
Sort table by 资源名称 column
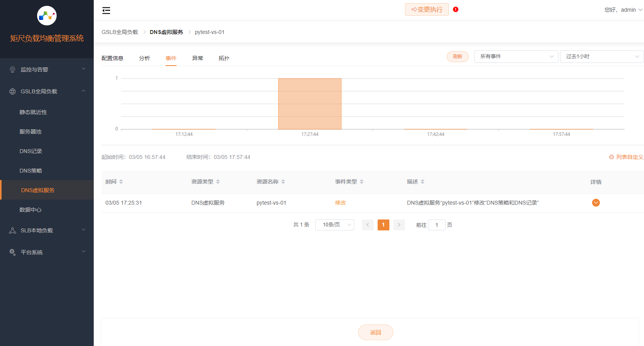point(283,182)
